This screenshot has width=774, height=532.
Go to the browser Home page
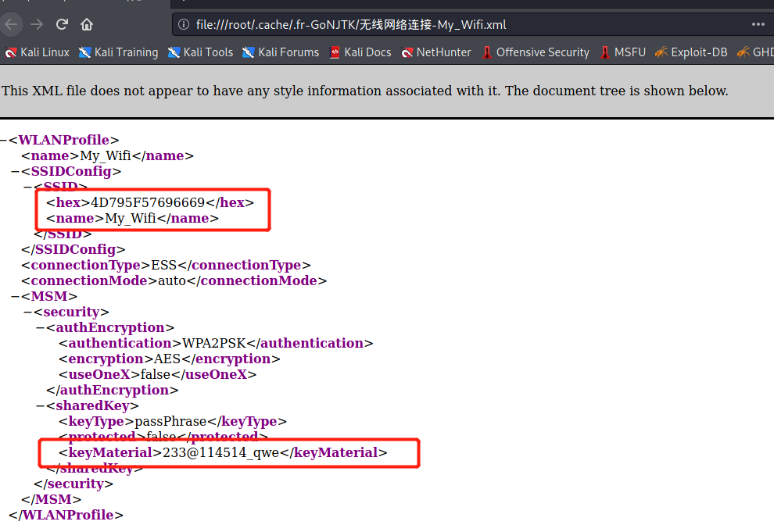[87, 24]
